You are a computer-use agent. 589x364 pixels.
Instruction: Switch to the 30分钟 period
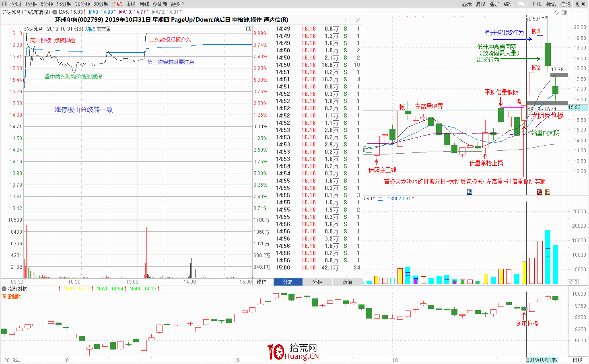tap(82, 4)
